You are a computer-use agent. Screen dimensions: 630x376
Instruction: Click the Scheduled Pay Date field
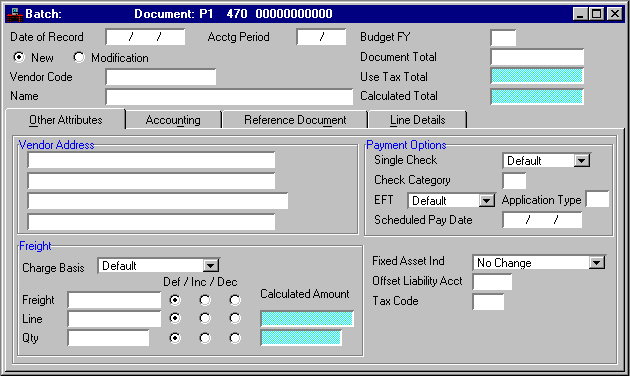pos(542,220)
